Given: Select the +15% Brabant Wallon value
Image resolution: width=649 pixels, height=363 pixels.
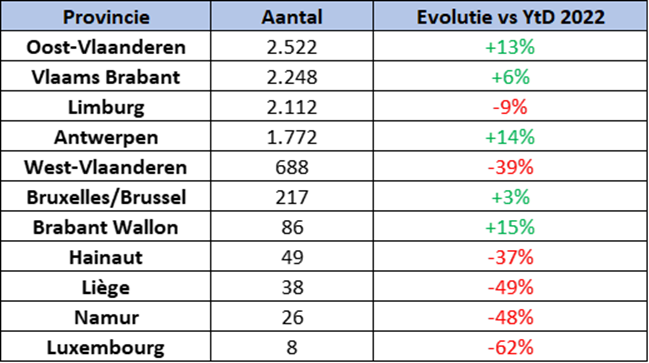Looking at the screenshot, I should [510, 227].
